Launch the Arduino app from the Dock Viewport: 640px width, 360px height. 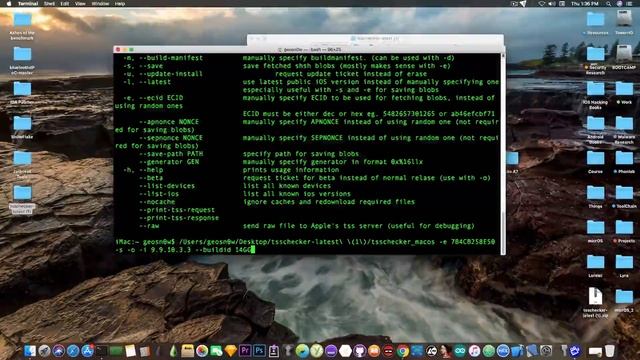[x=460, y=351]
